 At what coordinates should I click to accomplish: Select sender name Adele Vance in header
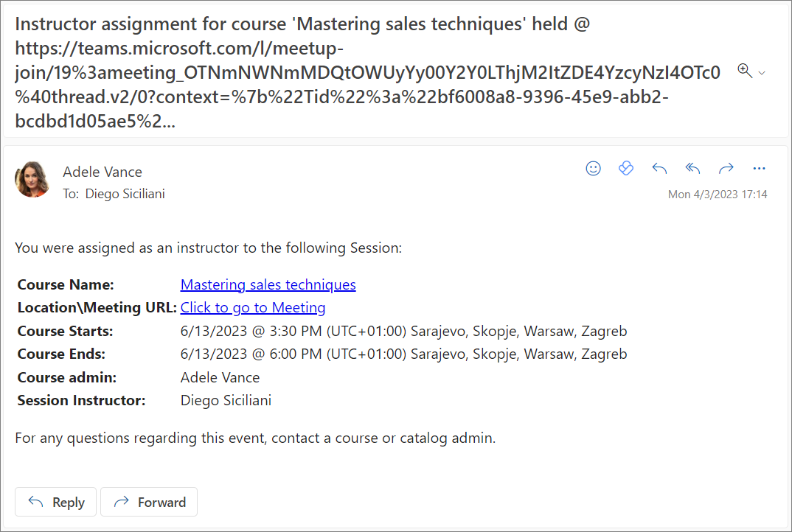103,172
